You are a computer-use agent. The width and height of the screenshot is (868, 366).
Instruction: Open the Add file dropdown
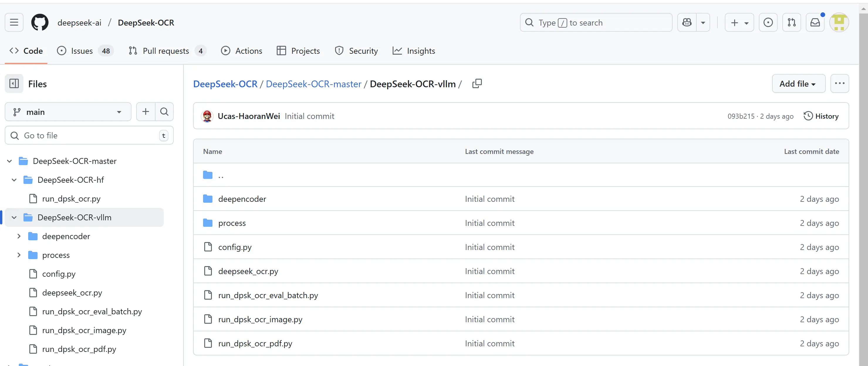pos(798,84)
